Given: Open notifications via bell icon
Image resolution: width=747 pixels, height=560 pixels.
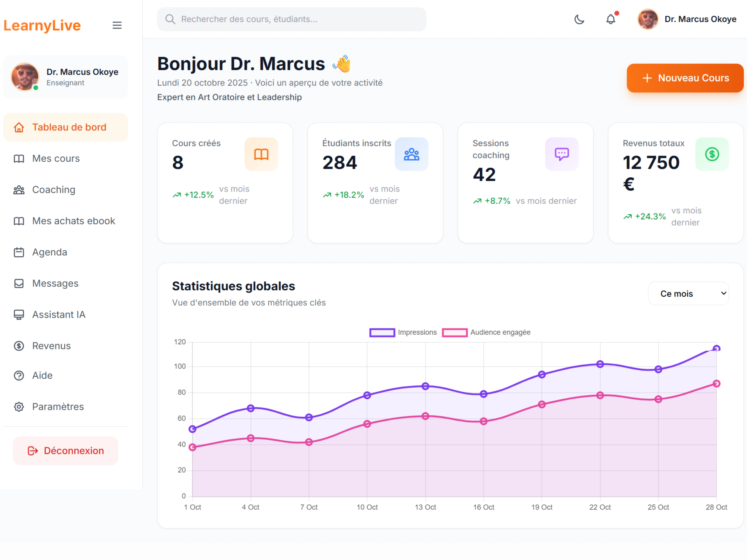Looking at the screenshot, I should pyautogui.click(x=611, y=19).
